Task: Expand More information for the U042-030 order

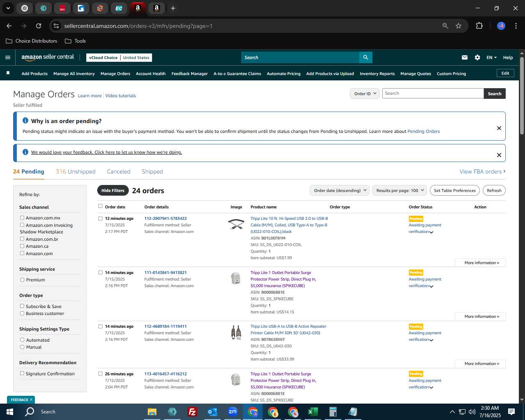Action: pos(480,364)
